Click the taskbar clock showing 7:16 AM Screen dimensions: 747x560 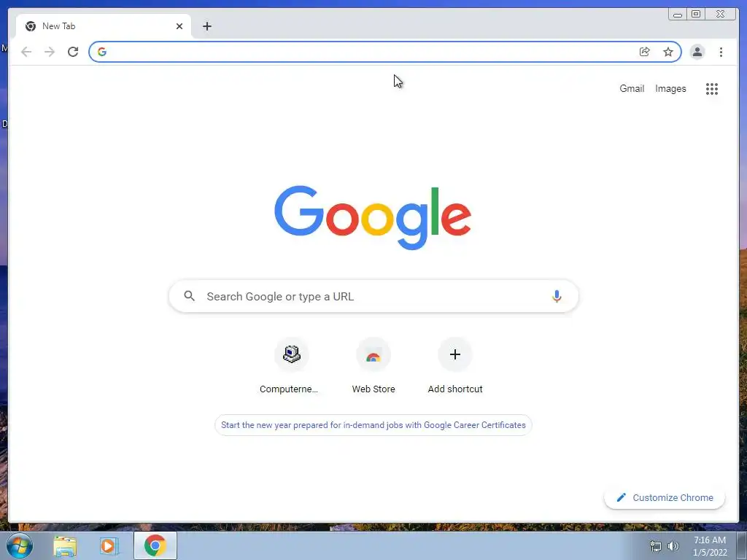coord(710,546)
